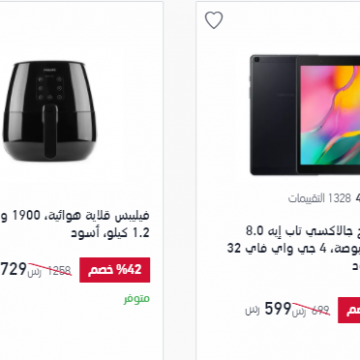This screenshot has height=360, width=360.
Task: Click the "1.2 كيلو، أسود" title line
Action: tap(110, 233)
